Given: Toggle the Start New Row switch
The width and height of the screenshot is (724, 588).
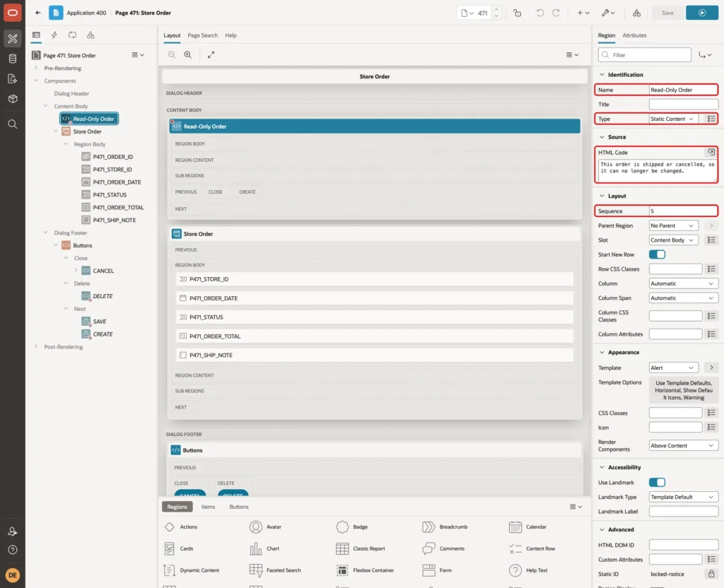Looking at the screenshot, I should click(x=657, y=254).
